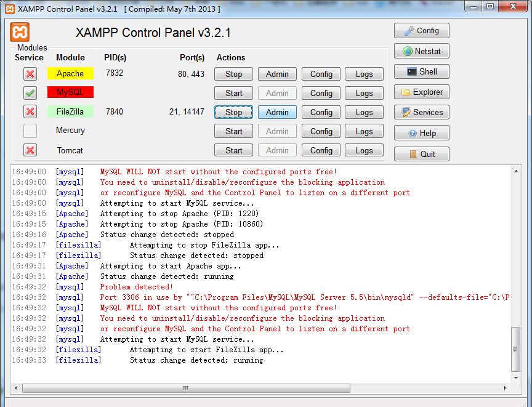Open Apache Admin page
Viewport: 532px width, 407px height.
point(277,74)
